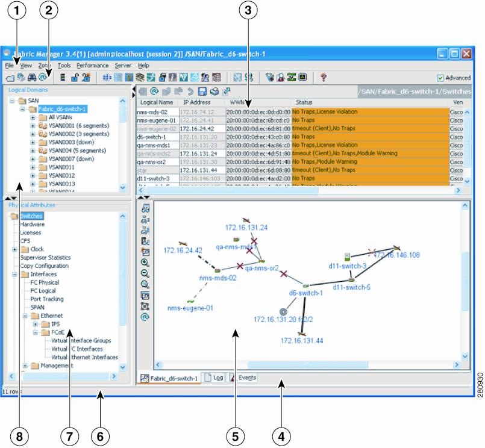Screen dimensions: 485x448
Task: Open the File menu
Action: (x=9, y=66)
